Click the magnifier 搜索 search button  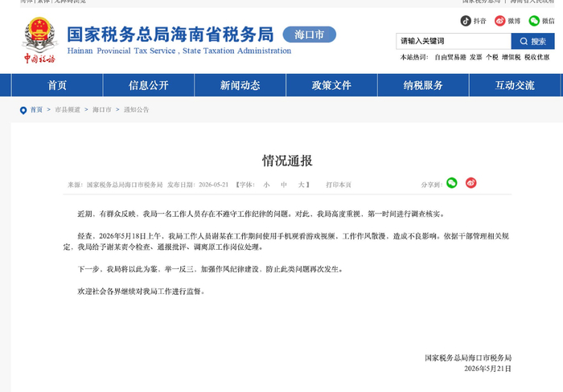point(532,41)
